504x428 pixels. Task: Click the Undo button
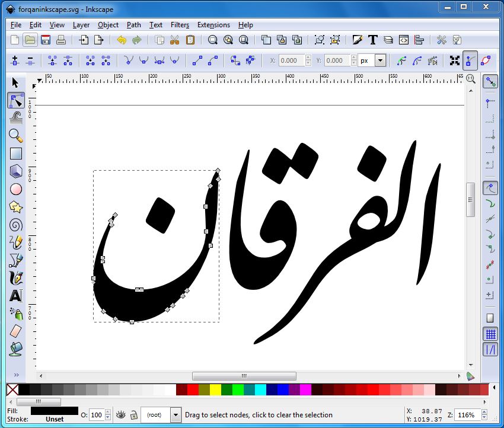tap(120, 40)
